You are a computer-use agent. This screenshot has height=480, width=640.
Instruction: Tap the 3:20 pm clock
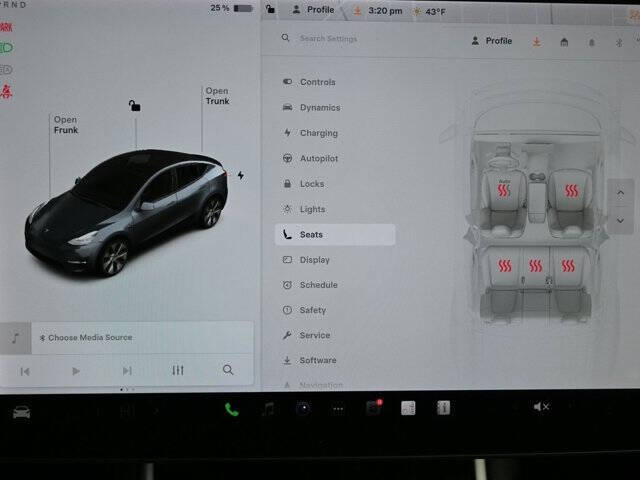(385, 11)
